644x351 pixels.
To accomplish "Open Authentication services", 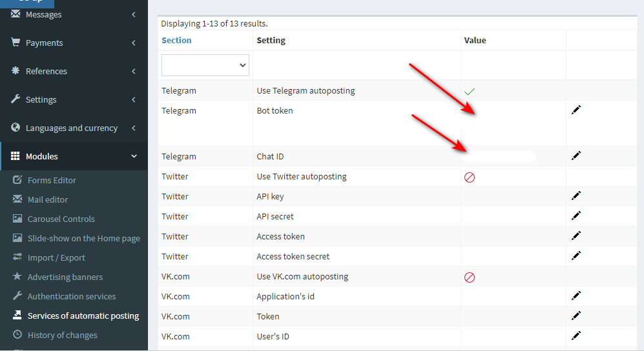I will [x=72, y=296].
